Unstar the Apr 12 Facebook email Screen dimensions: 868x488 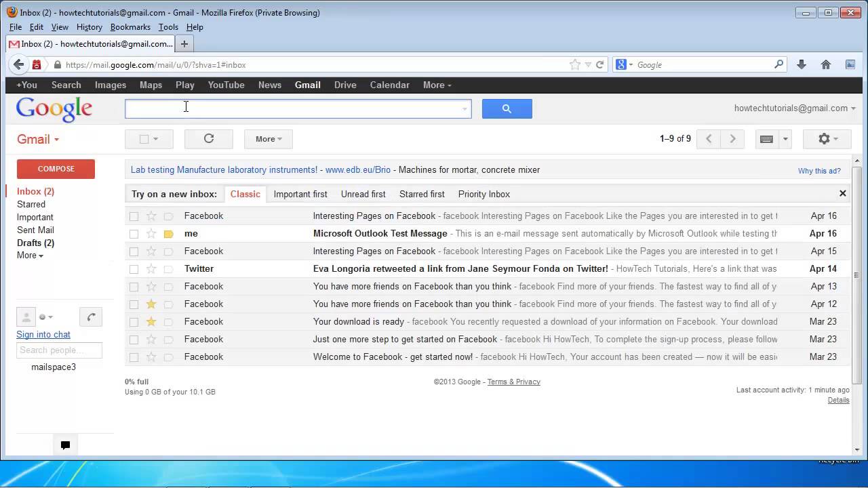151,304
